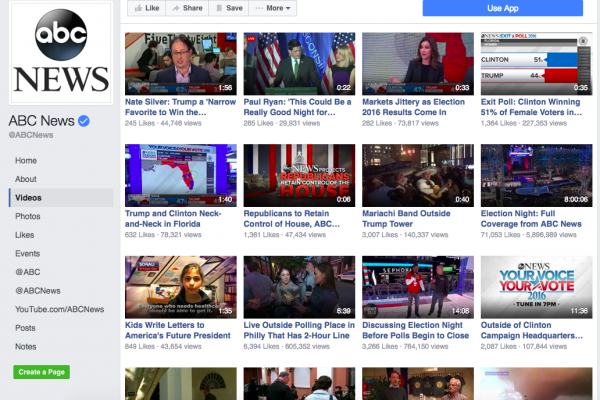Play the Florida map video thumbnail
Screen dimensions: 600x400
[x=181, y=176]
